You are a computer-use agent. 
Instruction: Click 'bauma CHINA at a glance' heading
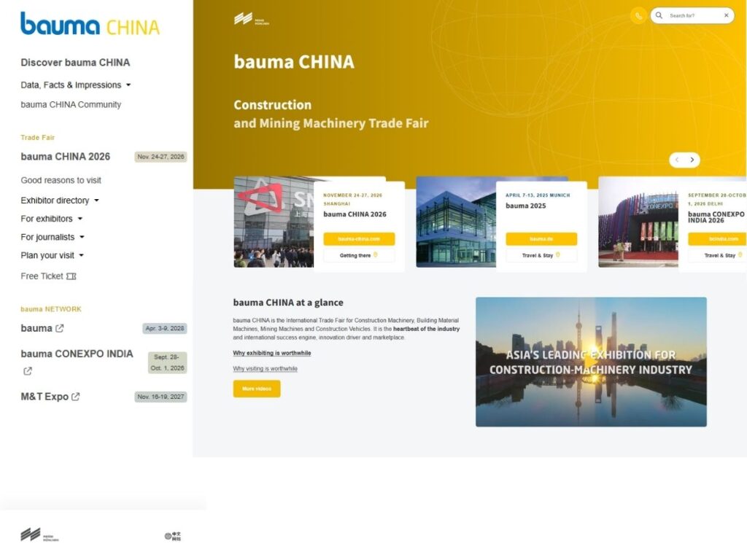[x=288, y=303]
